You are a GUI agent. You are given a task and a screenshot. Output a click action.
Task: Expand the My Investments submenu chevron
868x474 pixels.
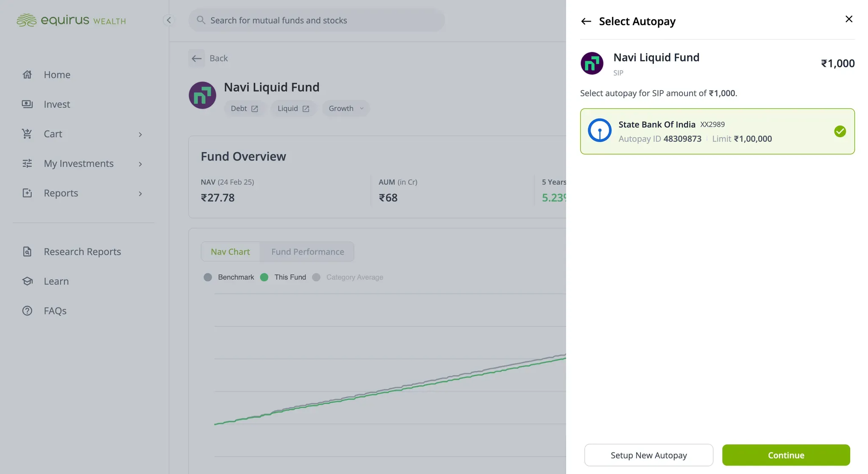coord(140,164)
